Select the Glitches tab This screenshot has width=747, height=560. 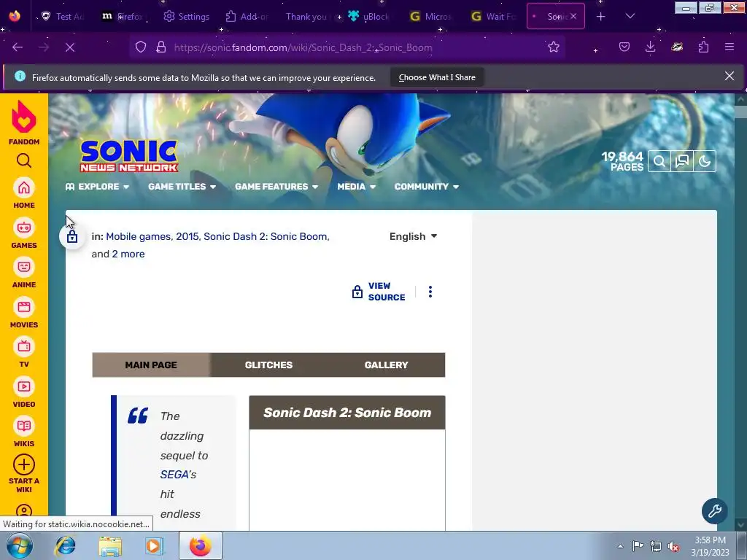click(x=268, y=365)
